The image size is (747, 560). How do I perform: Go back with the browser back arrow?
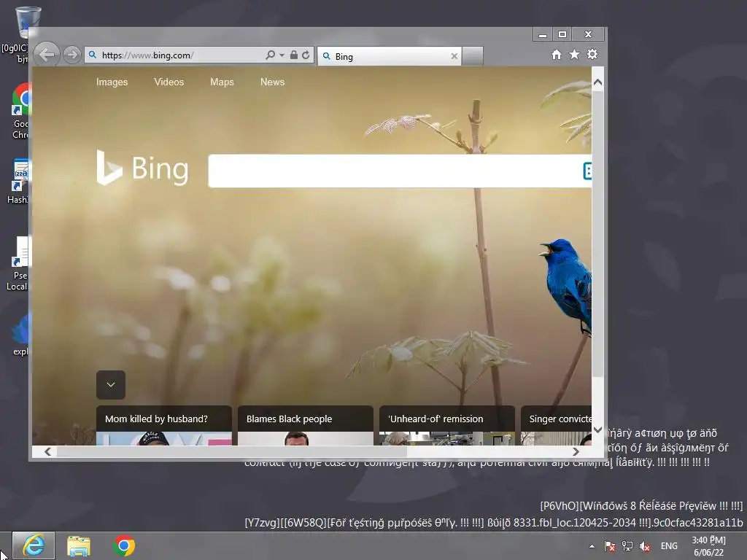point(47,55)
